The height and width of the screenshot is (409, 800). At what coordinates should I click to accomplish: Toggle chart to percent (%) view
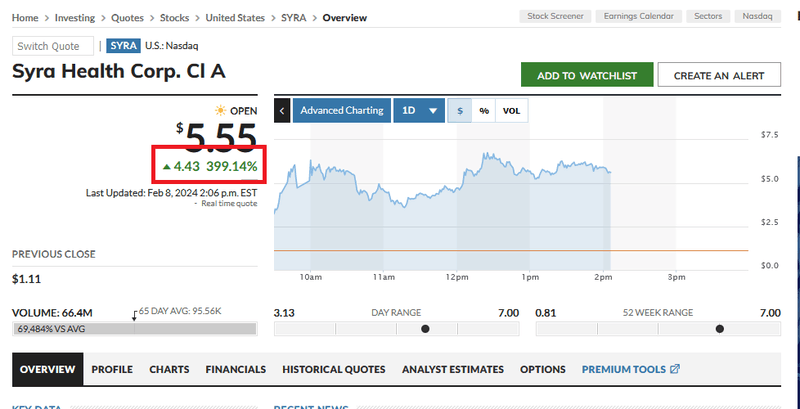pos(484,111)
